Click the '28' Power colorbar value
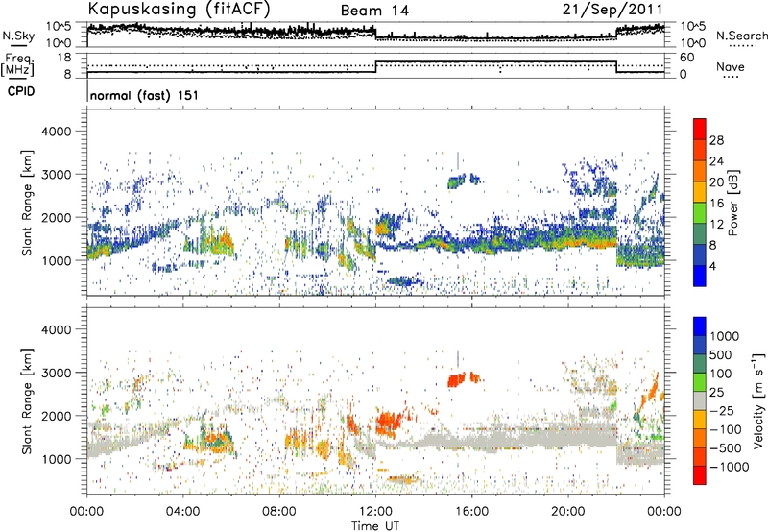768x532 pixels. (x=716, y=140)
